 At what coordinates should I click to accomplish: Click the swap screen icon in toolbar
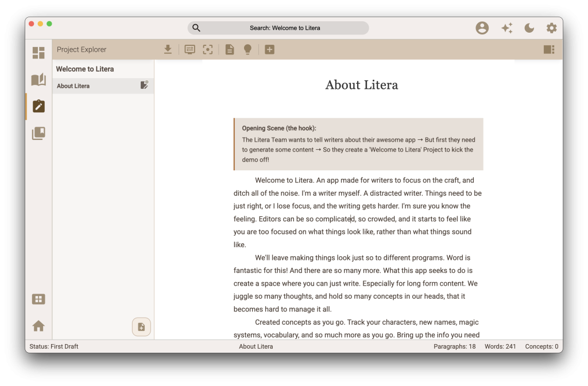point(189,49)
